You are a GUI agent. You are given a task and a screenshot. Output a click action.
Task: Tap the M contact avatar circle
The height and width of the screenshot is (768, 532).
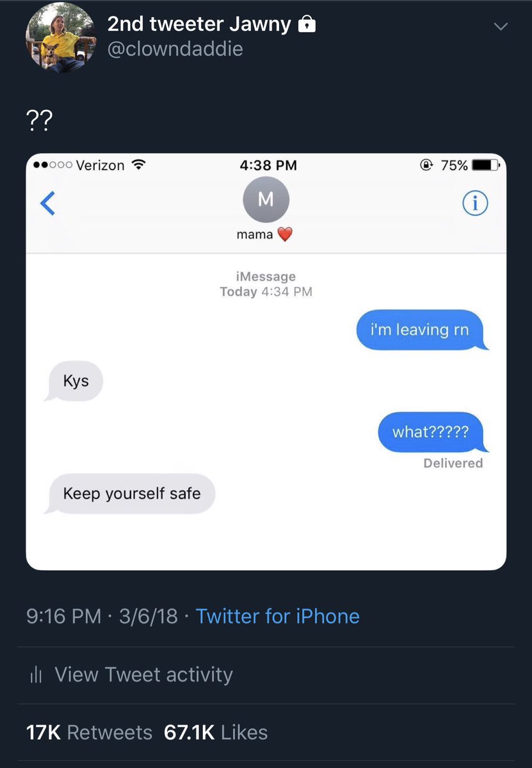point(266,200)
